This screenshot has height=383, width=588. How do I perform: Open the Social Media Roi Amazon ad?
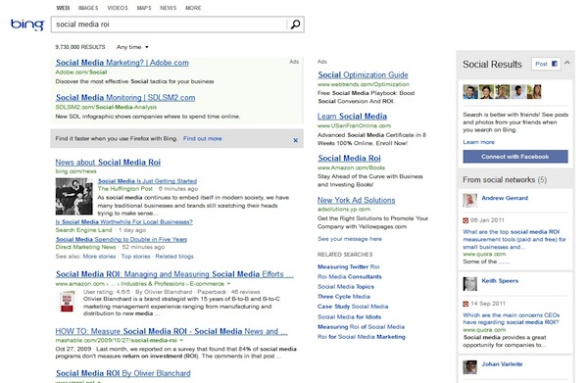(x=349, y=158)
